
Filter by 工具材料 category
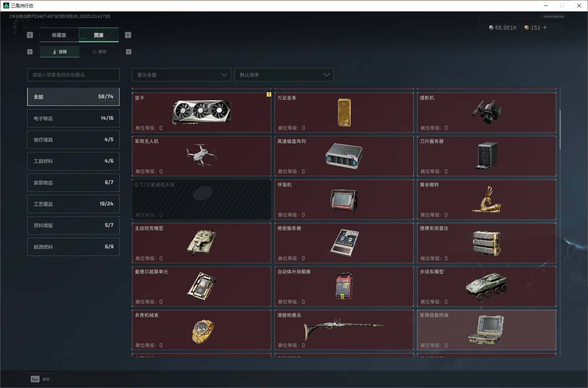click(73, 161)
